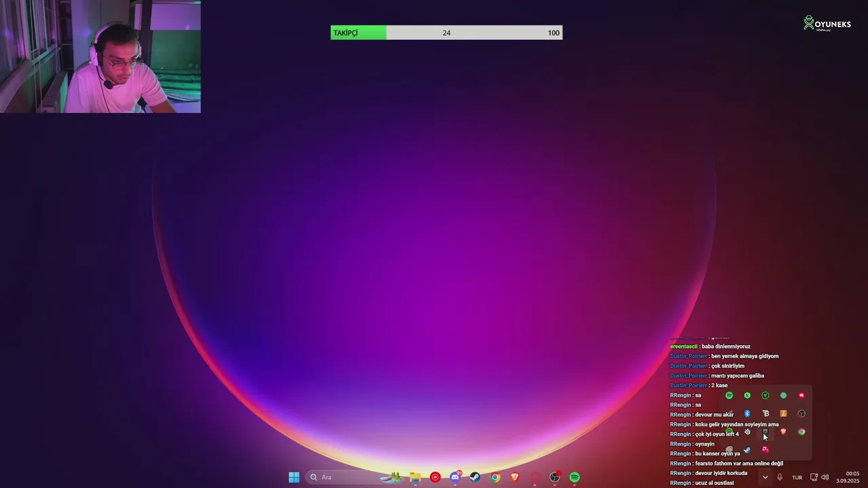Viewport: 868px width, 488px height.
Task: Switch to OBS Studio in the taskbar
Action: coord(555,477)
